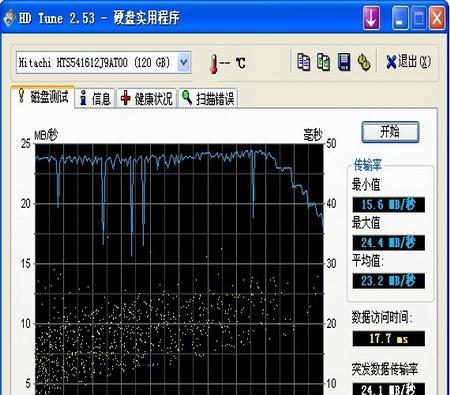Open options with the wrench icon
The width and height of the screenshot is (450, 395).
(x=364, y=62)
